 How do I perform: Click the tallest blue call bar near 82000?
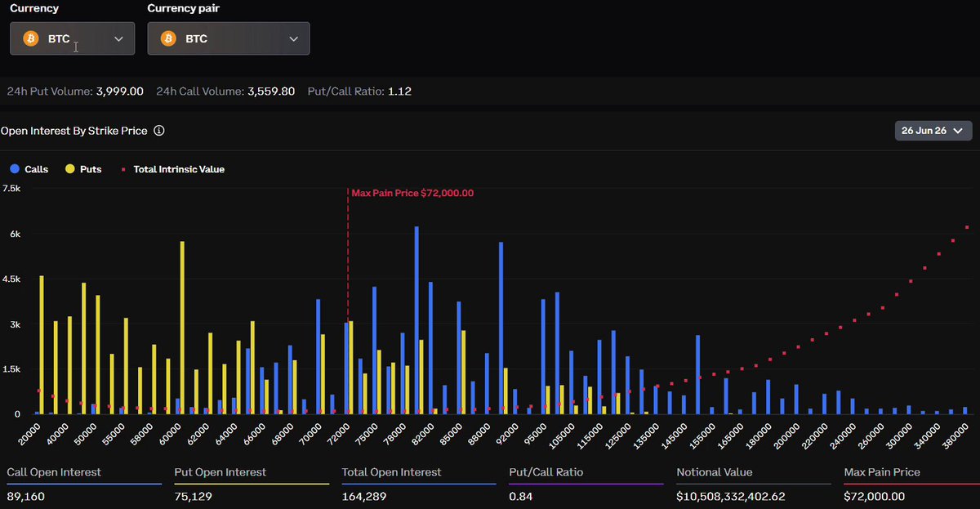[x=416, y=320]
